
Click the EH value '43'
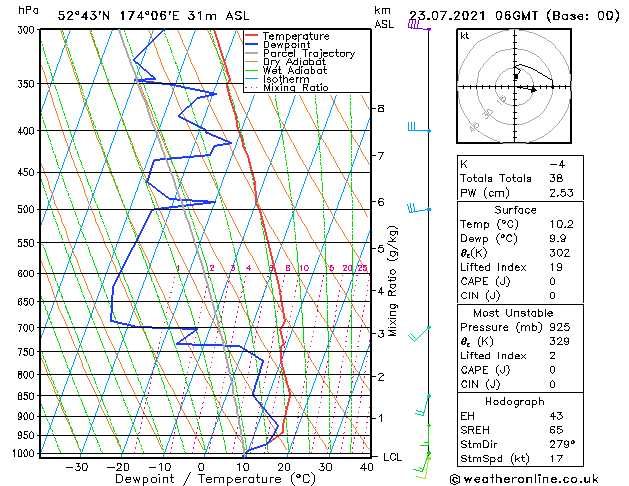556,416
